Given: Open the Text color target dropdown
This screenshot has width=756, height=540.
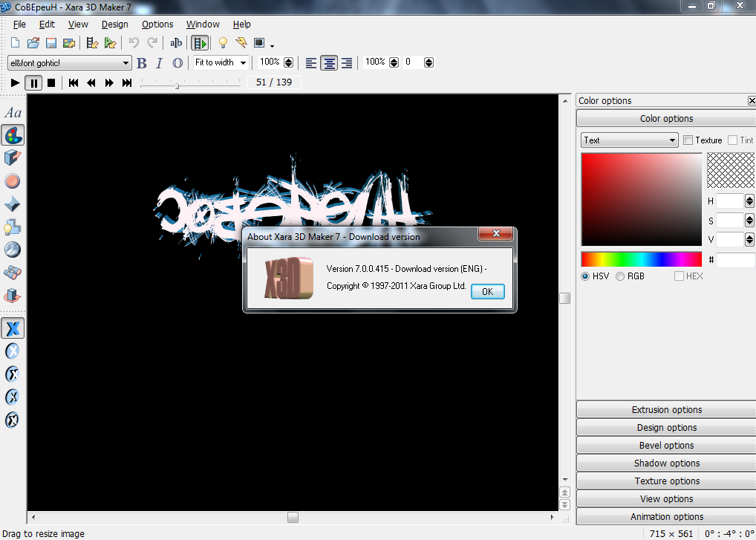Looking at the screenshot, I should [629, 140].
